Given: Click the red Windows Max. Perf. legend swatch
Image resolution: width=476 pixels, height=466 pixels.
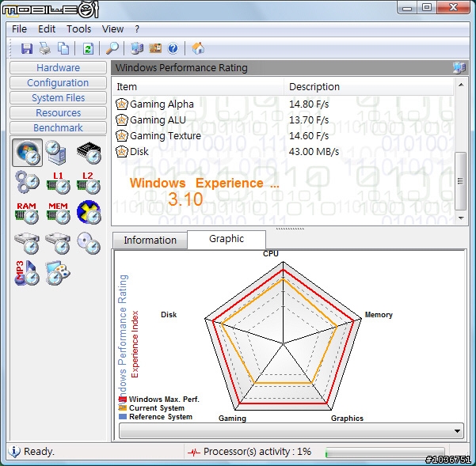Looking at the screenshot, I should (123, 400).
